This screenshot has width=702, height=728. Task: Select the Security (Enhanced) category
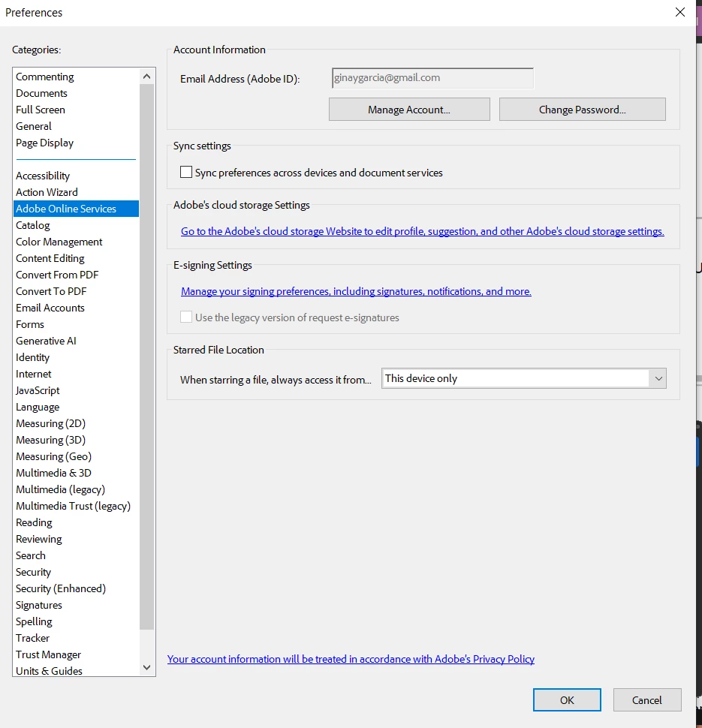(76, 588)
